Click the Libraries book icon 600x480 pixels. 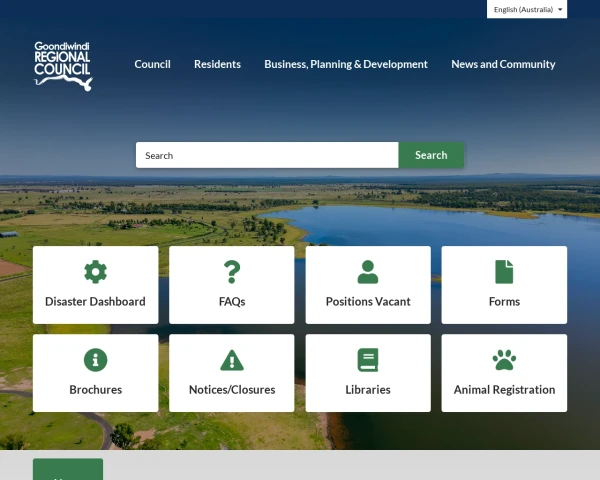pos(368,360)
